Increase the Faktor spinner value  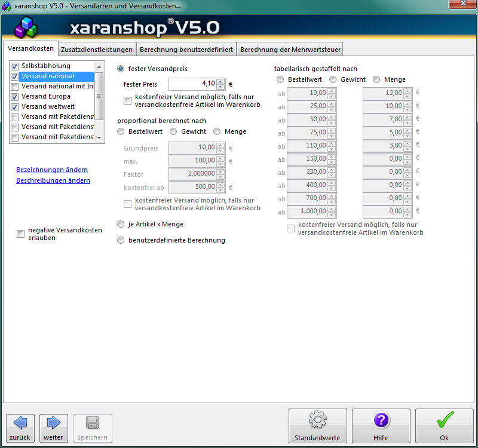point(220,171)
